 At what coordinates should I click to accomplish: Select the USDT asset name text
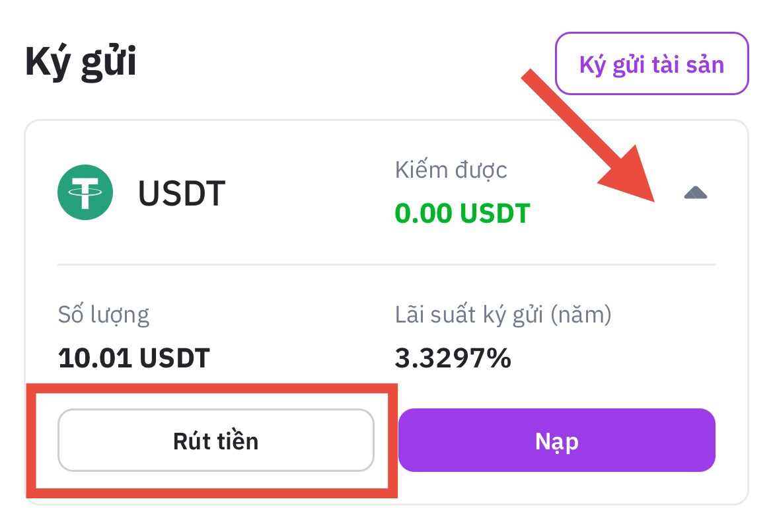pos(182,192)
